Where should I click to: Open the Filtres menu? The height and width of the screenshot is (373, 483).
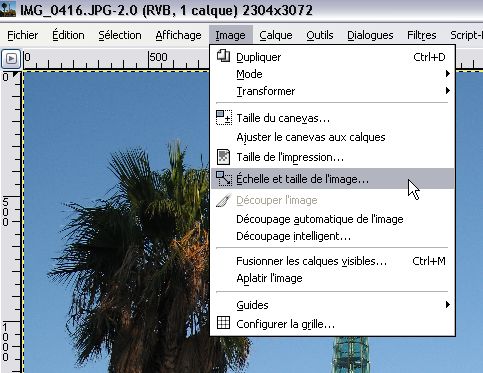(422, 35)
